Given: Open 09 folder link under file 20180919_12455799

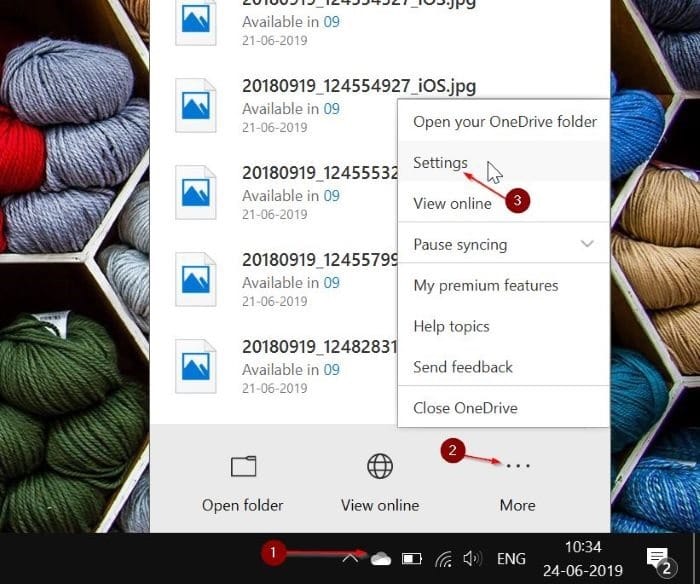Looking at the screenshot, I should [331, 283].
